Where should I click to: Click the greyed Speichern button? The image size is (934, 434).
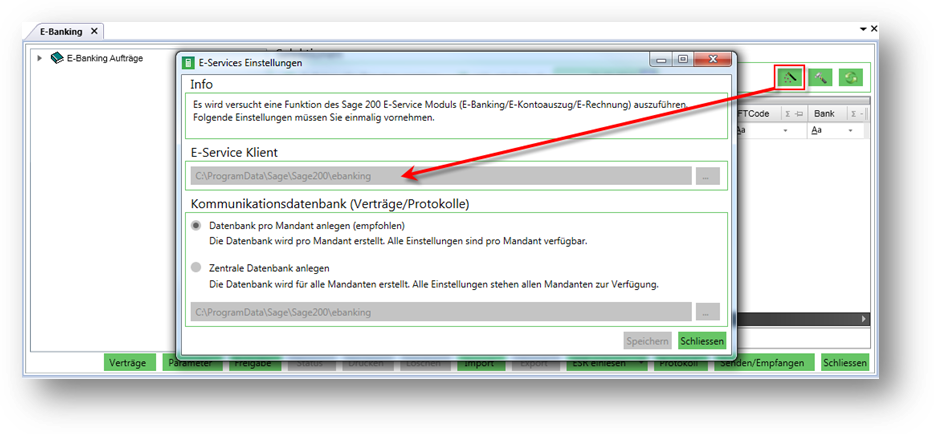[x=648, y=341]
